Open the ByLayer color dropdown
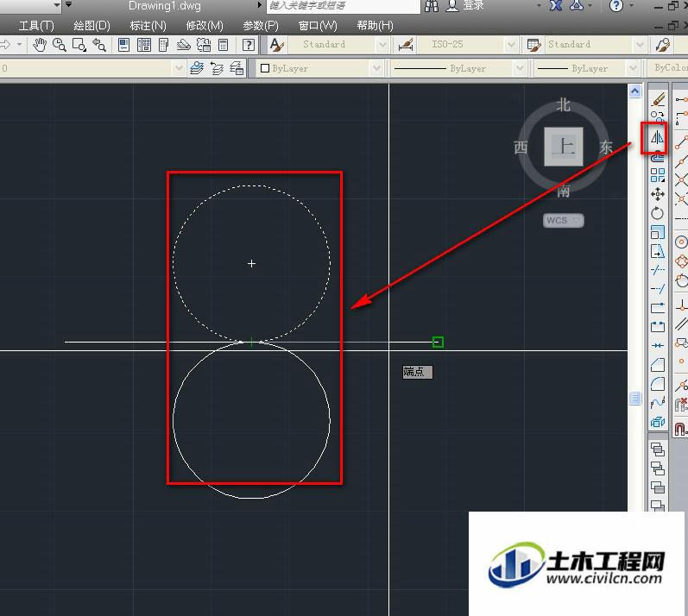This screenshot has height=616, width=688. click(376, 68)
